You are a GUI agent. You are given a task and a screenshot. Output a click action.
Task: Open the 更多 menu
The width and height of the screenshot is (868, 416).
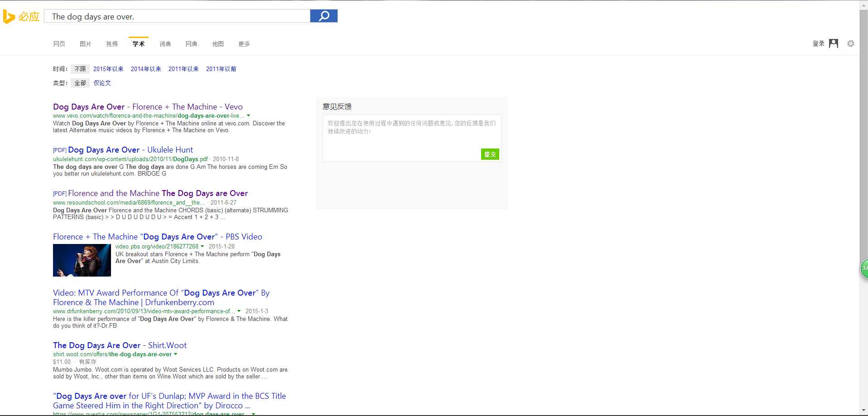click(x=244, y=44)
